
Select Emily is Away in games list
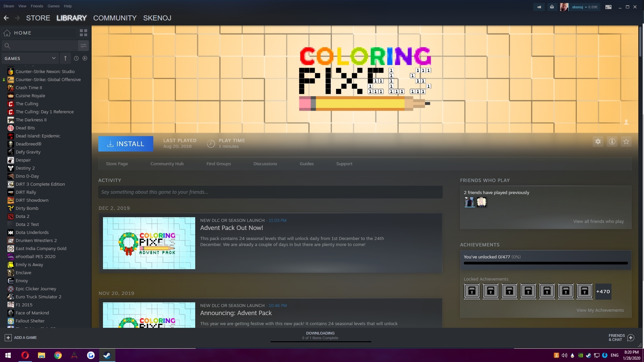tap(30, 265)
